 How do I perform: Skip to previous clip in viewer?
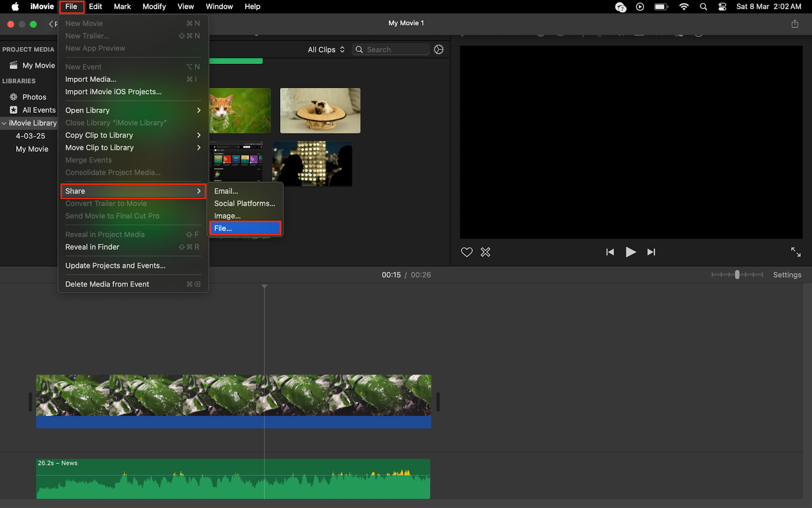(610, 252)
